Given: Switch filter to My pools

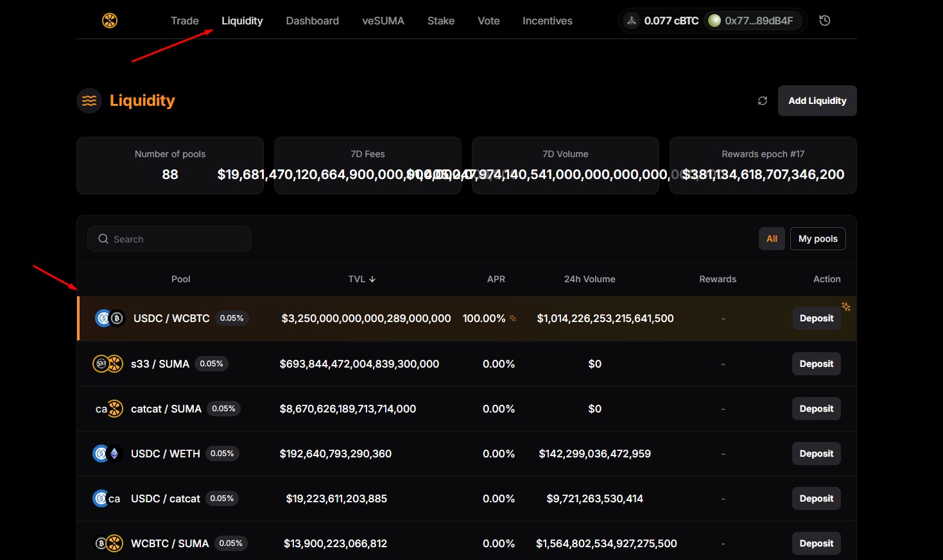Looking at the screenshot, I should point(818,239).
